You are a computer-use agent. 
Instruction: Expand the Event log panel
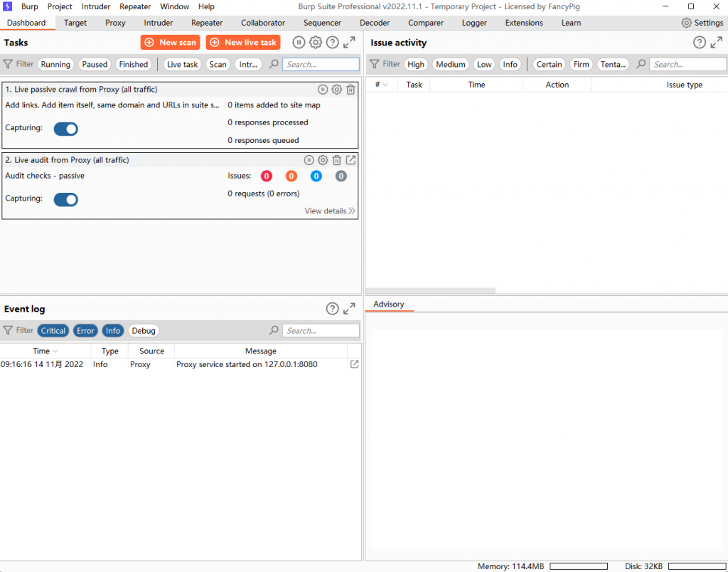349,309
